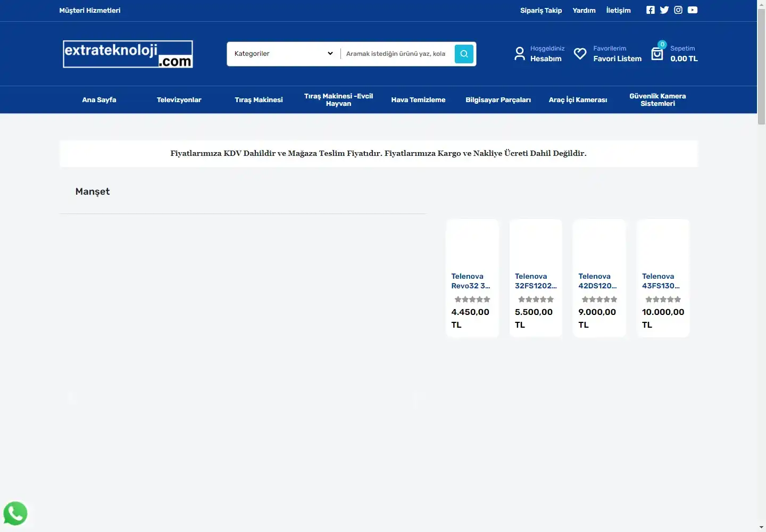Click the page vertical scrollbar thumb
This screenshot has height=532, width=766.
(x=761, y=66)
